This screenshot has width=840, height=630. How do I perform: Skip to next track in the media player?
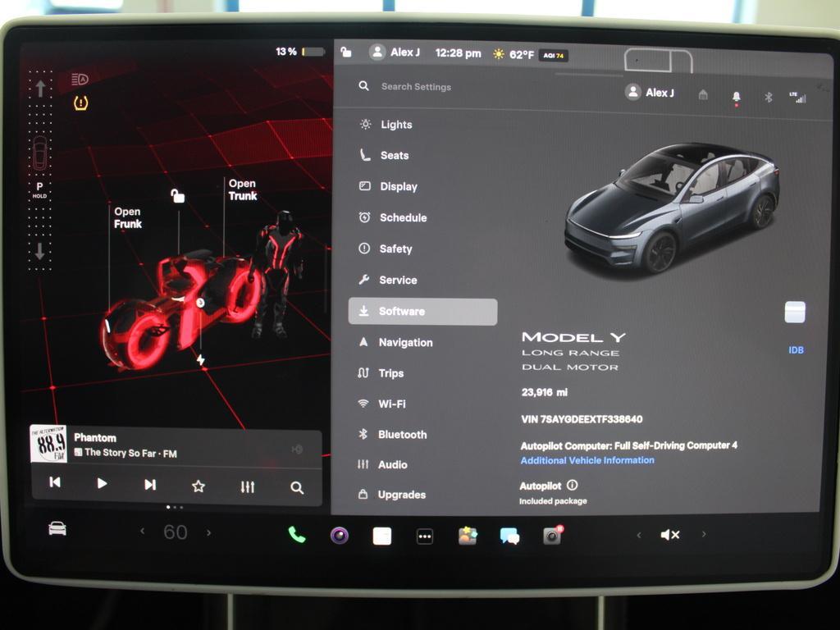point(148,486)
